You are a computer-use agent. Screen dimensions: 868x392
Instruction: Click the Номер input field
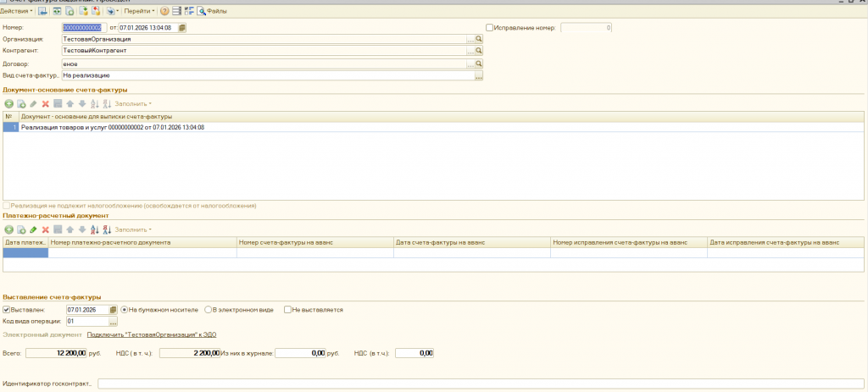point(84,28)
